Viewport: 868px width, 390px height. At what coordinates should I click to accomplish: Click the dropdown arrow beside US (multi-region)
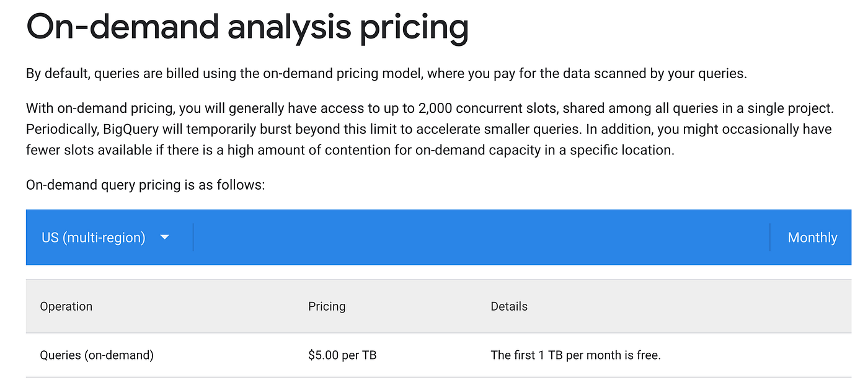(x=164, y=237)
